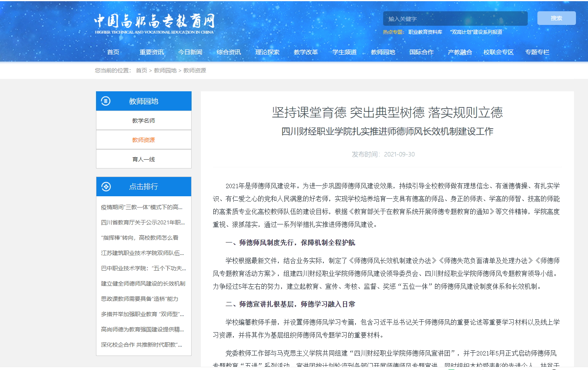
Task: Select the 专题专栏 navigation item
Action: tap(537, 52)
